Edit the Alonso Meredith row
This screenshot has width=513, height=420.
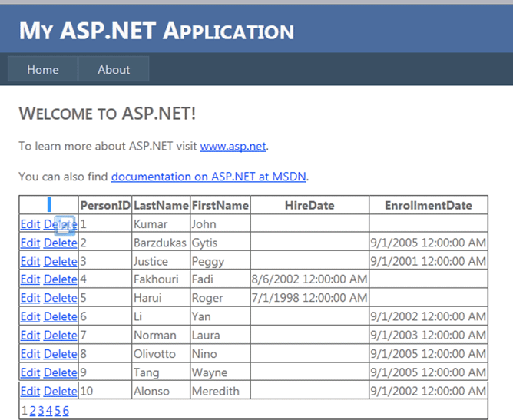(x=30, y=391)
